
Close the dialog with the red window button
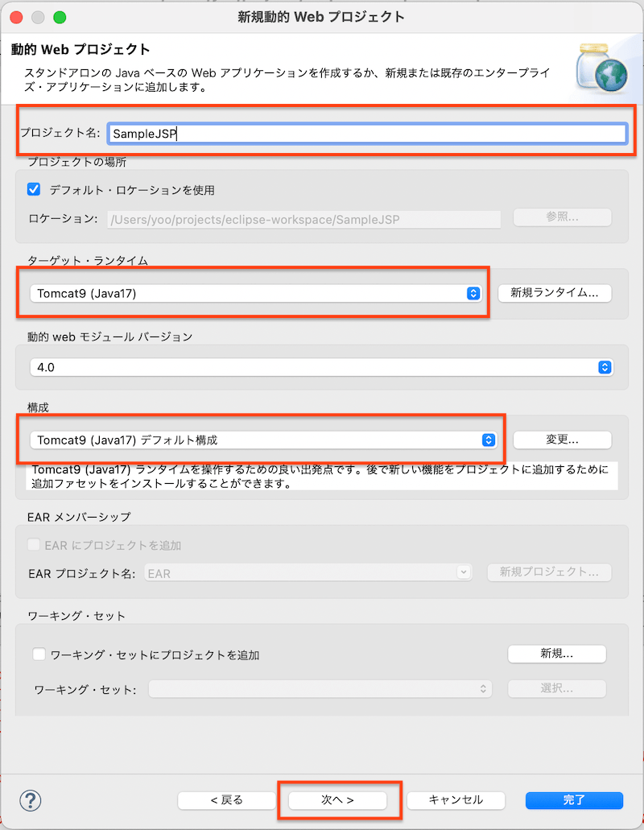point(16,18)
